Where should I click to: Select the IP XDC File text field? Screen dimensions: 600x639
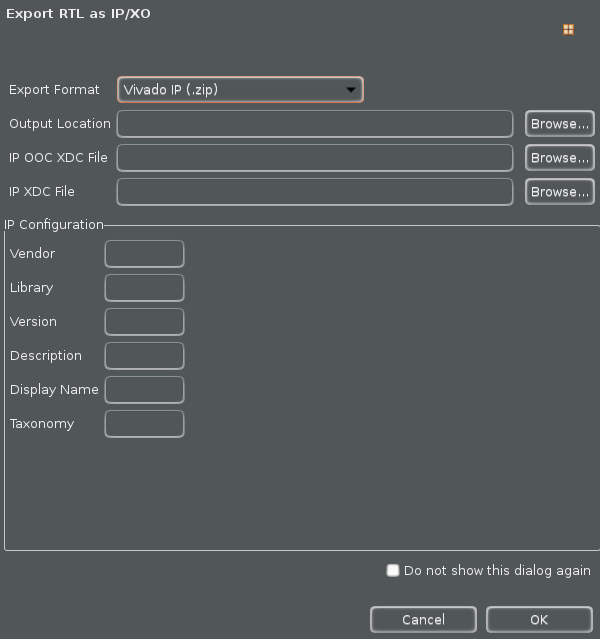(315, 192)
